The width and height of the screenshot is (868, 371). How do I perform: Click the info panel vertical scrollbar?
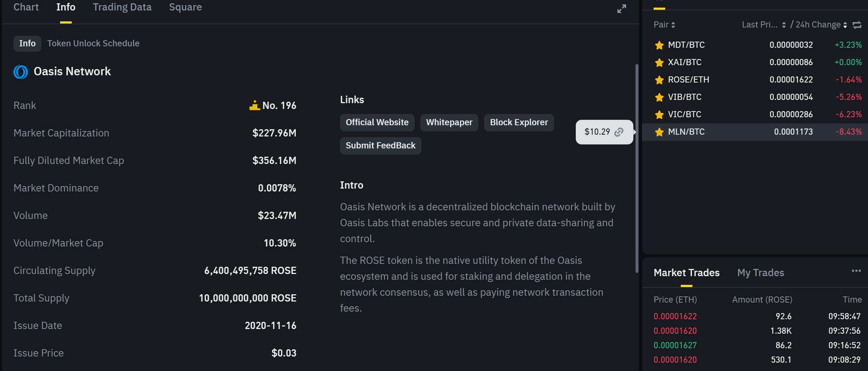(x=637, y=168)
